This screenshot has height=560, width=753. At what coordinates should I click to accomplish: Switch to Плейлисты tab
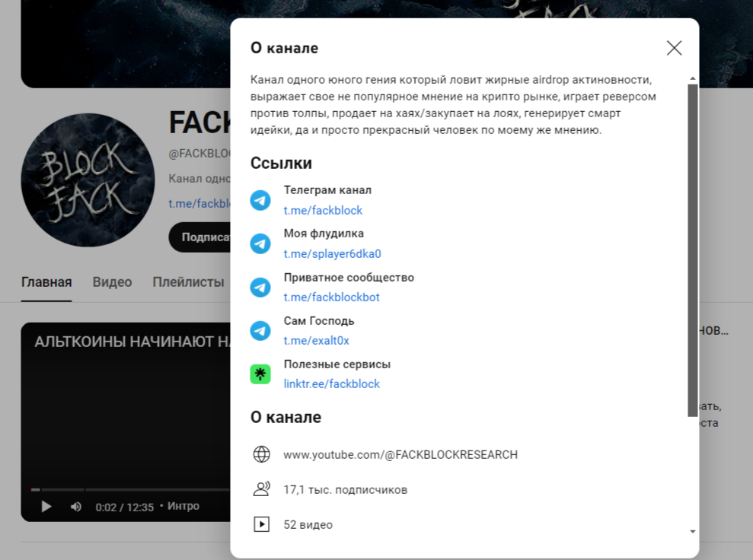pos(188,282)
